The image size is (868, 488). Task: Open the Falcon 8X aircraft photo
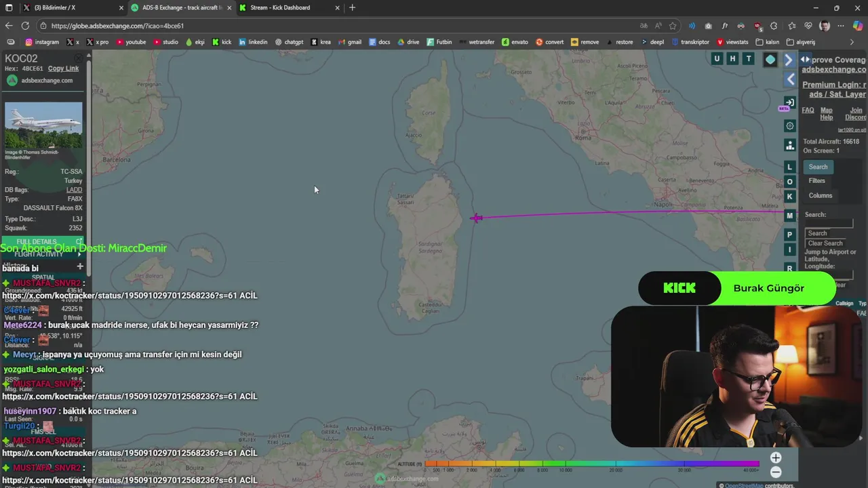pyautogui.click(x=43, y=125)
